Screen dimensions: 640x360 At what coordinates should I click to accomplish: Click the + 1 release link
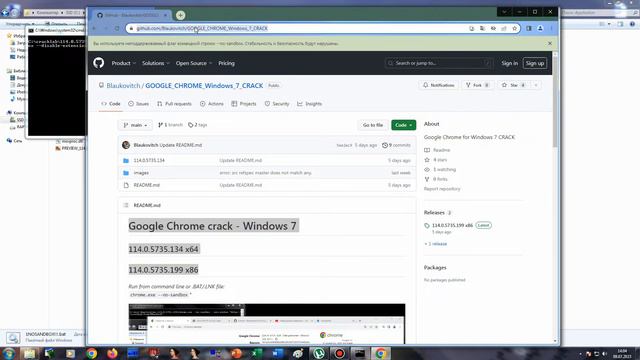pos(436,244)
